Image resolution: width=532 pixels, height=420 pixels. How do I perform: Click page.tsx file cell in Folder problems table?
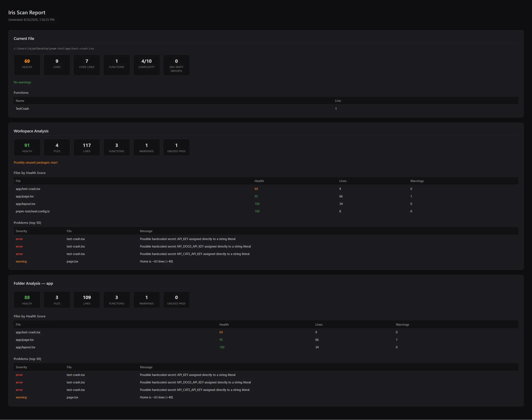pos(72,397)
